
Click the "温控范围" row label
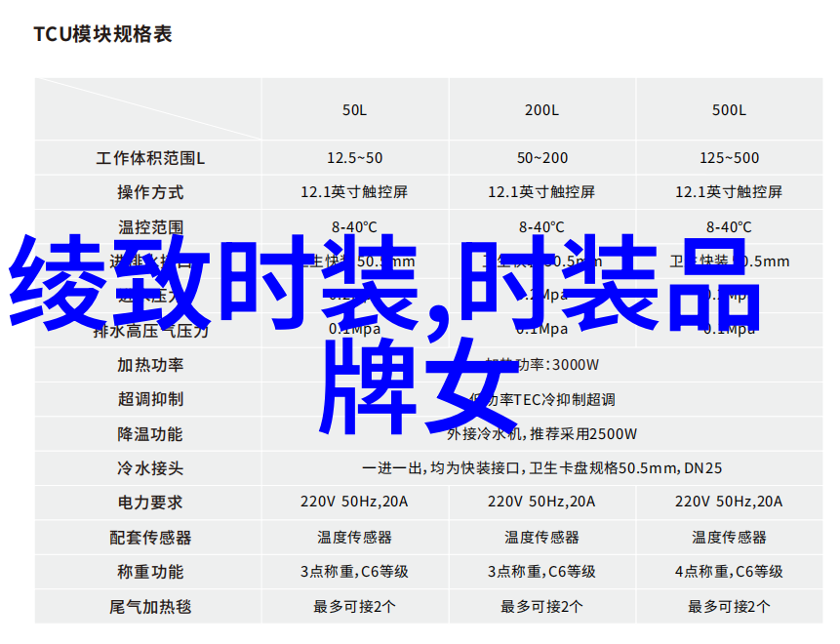coord(150,227)
